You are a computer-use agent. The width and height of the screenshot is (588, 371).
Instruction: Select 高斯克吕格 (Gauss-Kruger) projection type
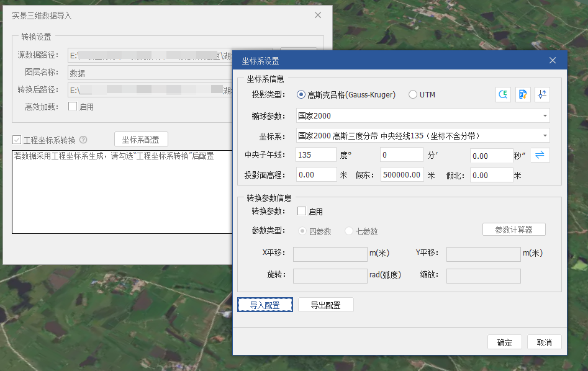[302, 95]
